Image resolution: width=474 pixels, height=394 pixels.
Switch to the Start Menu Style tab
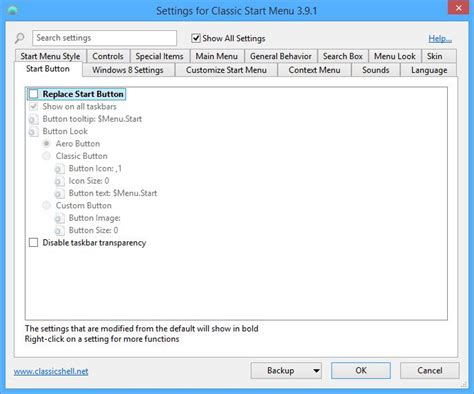[50, 56]
